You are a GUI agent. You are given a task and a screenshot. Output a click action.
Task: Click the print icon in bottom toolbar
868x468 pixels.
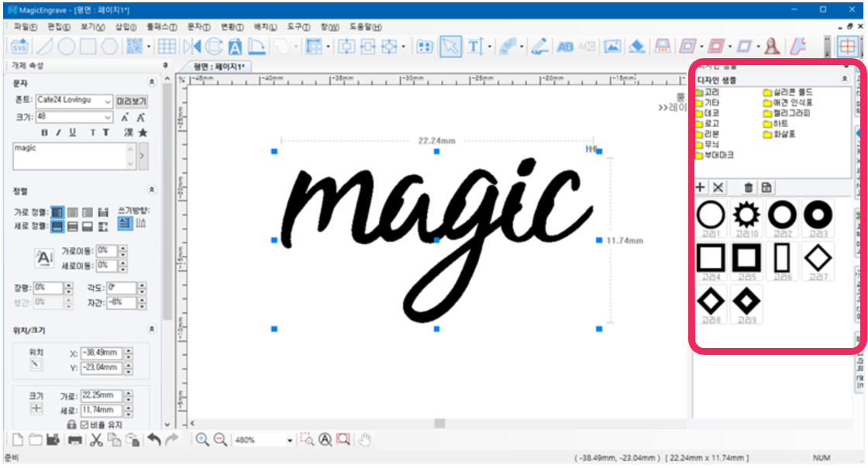74,440
